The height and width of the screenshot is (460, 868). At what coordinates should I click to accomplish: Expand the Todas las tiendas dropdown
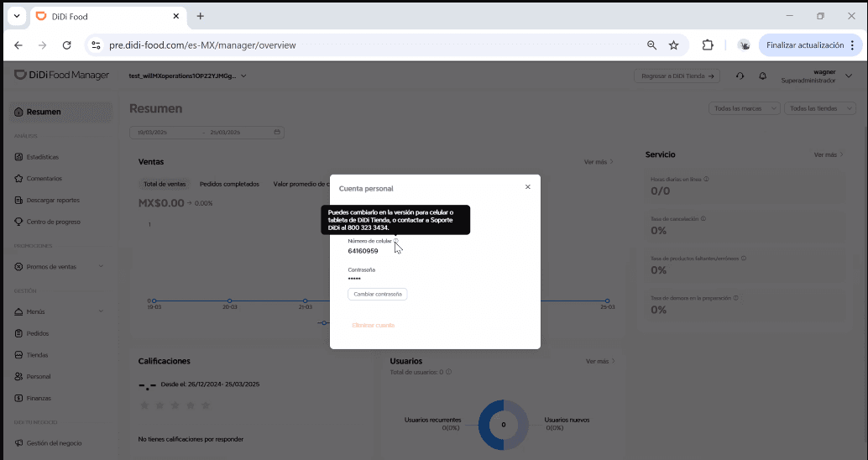tap(821, 108)
